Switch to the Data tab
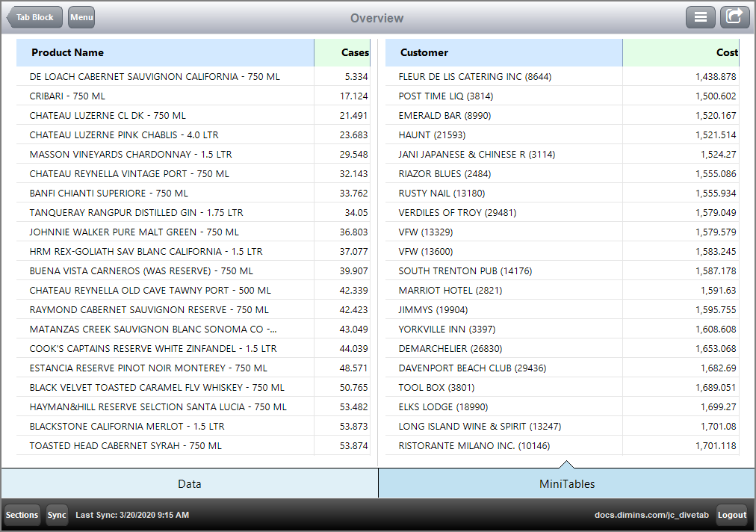This screenshot has width=756, height=532. (189, 483)
